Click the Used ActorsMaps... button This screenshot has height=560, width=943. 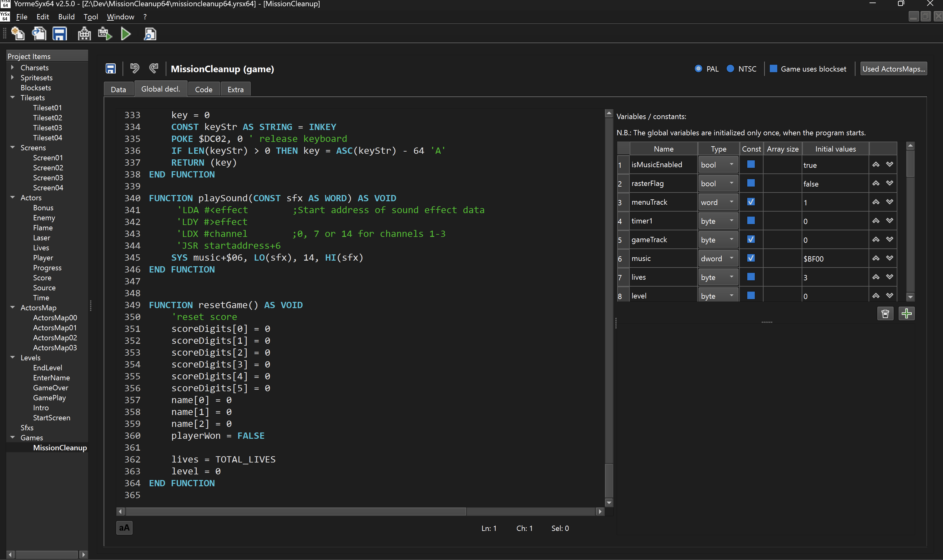coord(893,69)
